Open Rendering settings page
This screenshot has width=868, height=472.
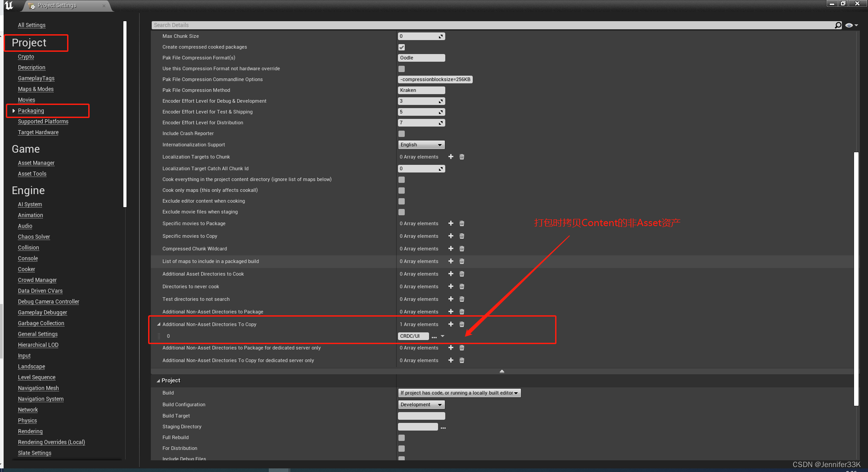click(x=30, y=431)
